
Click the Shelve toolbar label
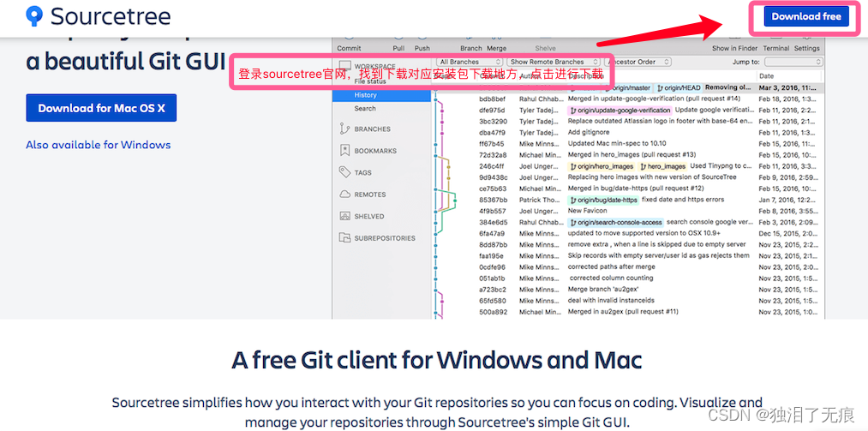(545, 48)
